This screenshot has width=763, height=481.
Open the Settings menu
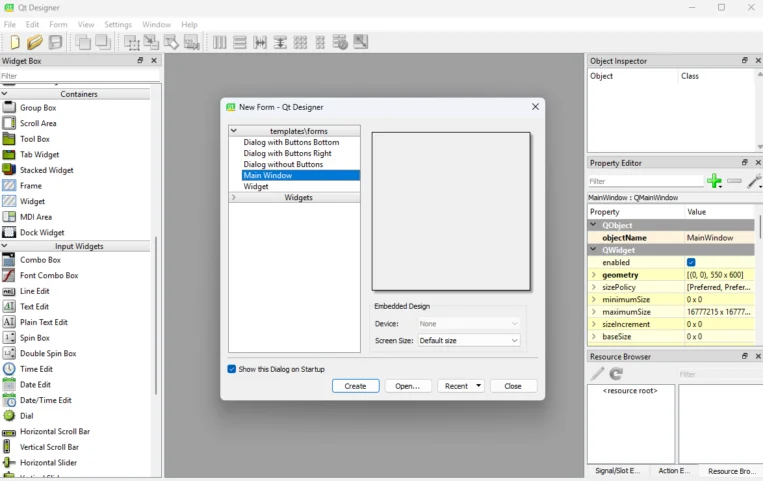[118, 24]
